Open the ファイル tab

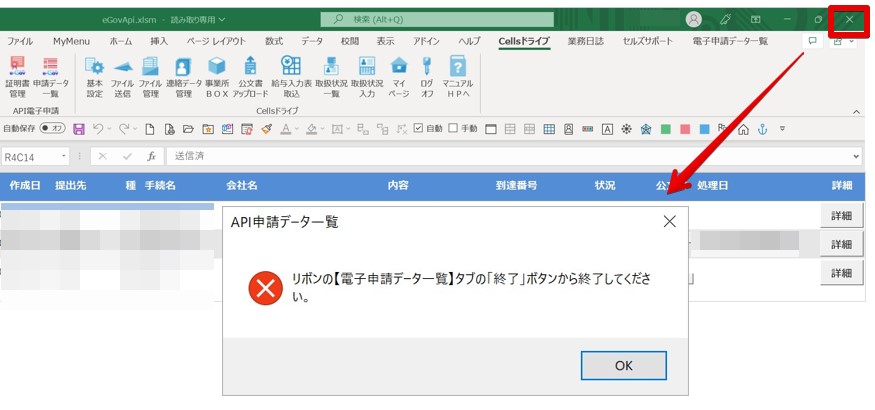click(20, 41)
